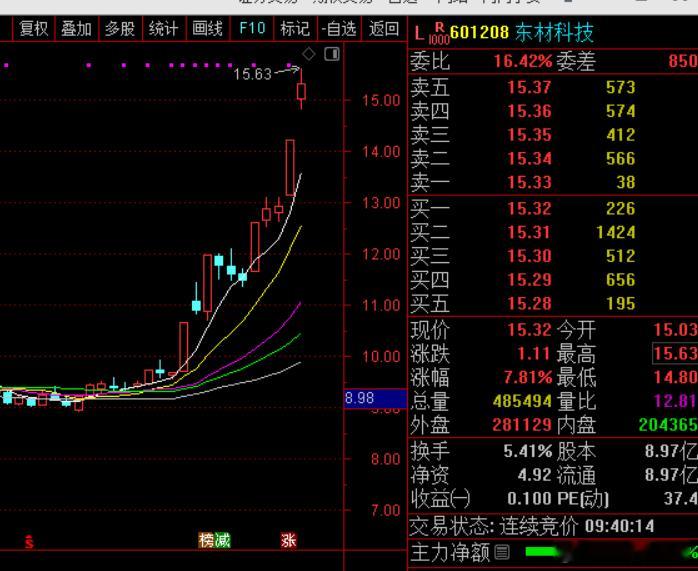Activate the 画线 drawing tool
The height and width of the screenshot is (571, 698).
pyautogui.click(x=207, y=29)
